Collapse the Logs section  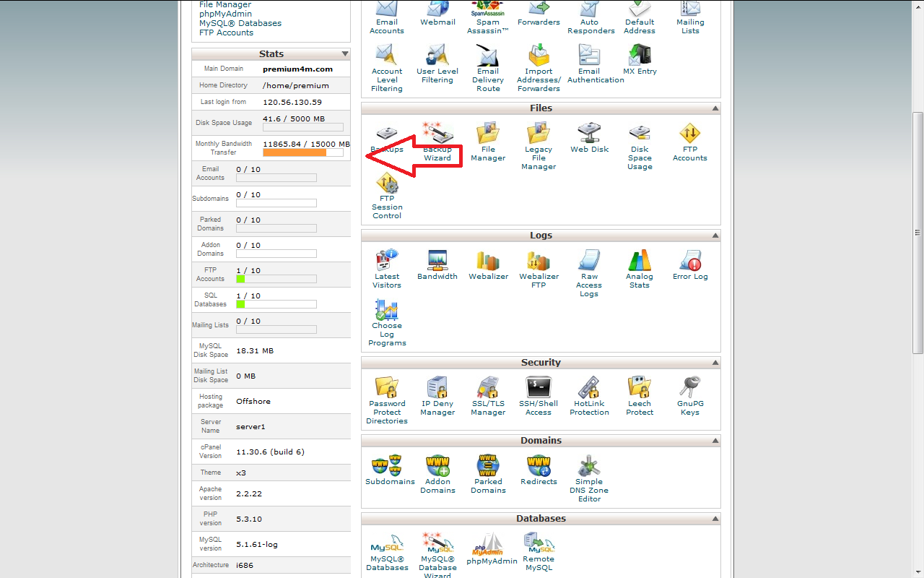click(715, 236)
